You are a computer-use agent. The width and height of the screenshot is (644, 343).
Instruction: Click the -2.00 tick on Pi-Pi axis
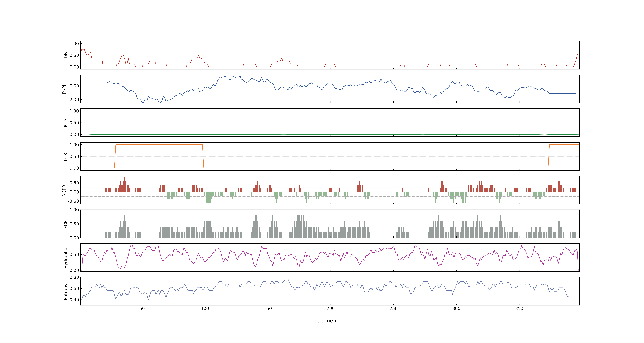tap(73, 100)
